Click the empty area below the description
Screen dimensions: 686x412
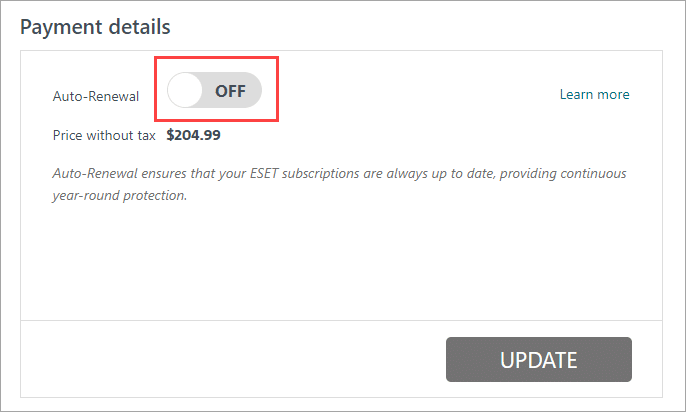(x=340, y=260)
